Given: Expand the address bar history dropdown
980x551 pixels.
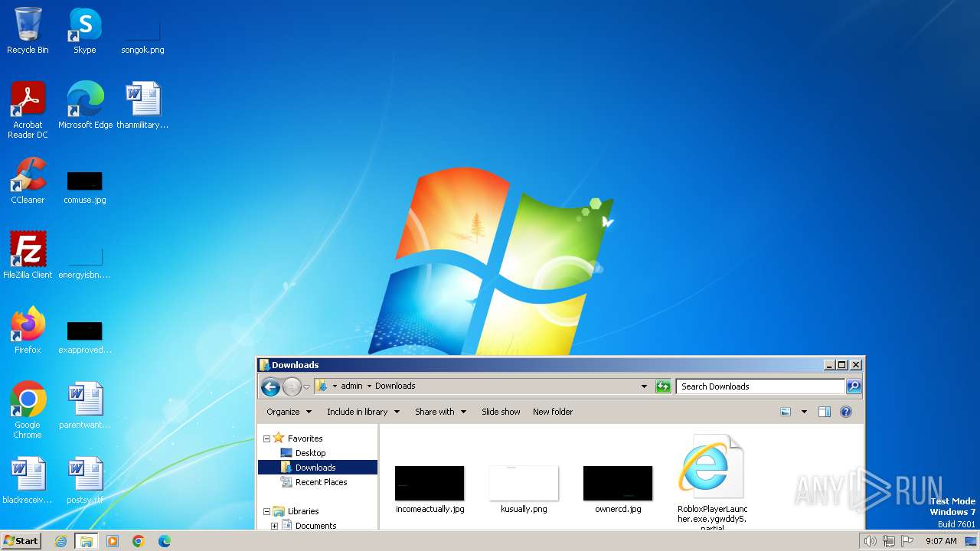Looking at the screenshot, I should tap(644, 386).
